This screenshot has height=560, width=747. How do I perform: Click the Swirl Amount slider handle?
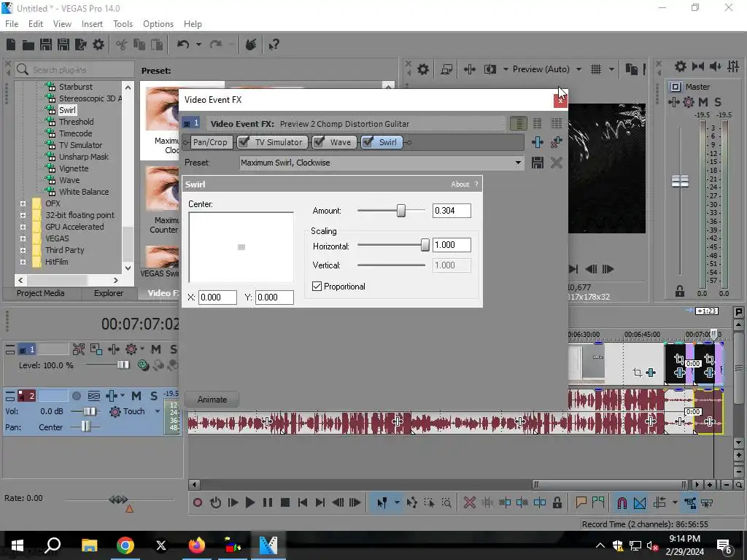point(401,211)
